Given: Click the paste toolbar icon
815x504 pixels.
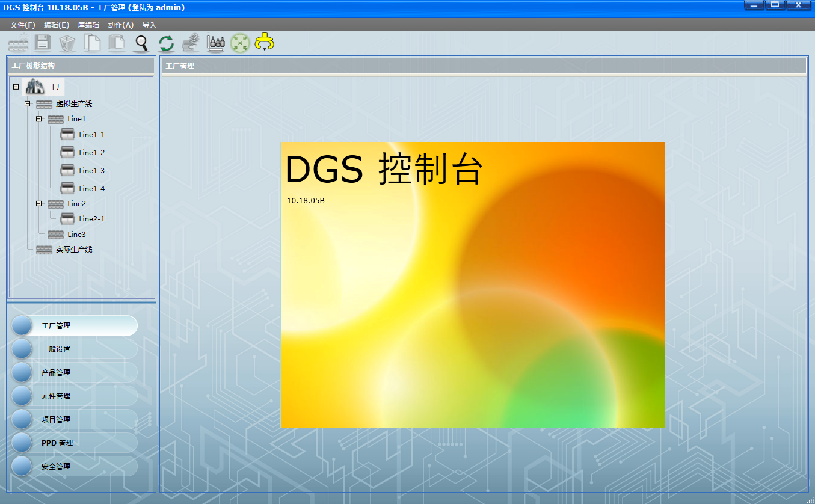Looking at the screenshot, I should (117, 43).
